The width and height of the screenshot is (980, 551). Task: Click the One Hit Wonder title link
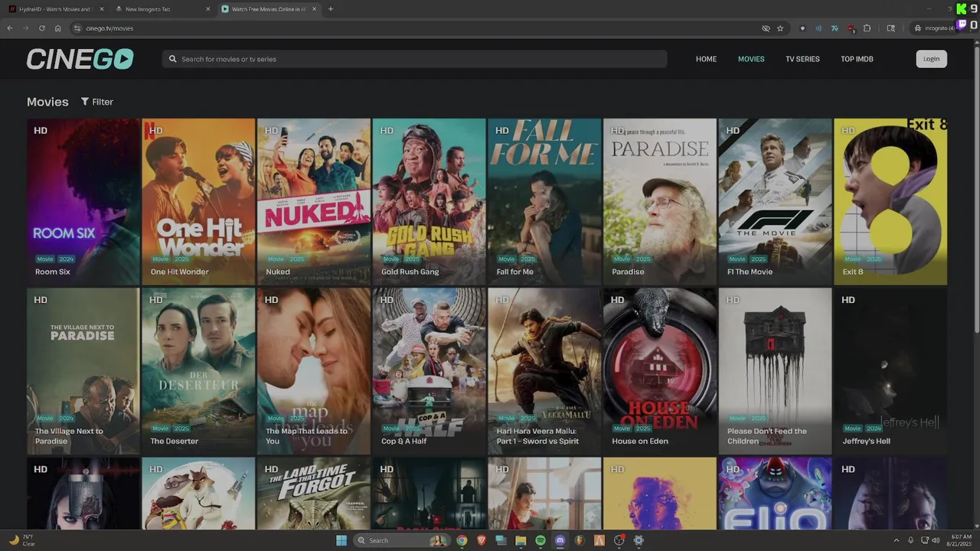[179, 272]
